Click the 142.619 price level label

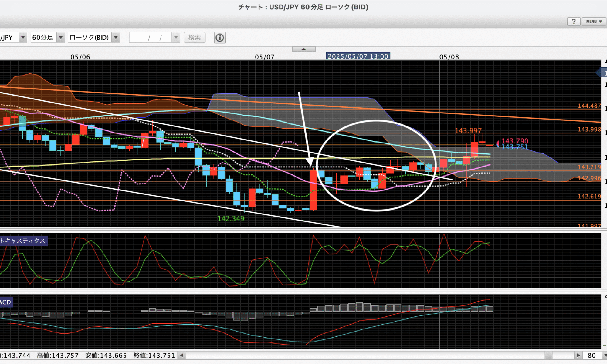589,197
